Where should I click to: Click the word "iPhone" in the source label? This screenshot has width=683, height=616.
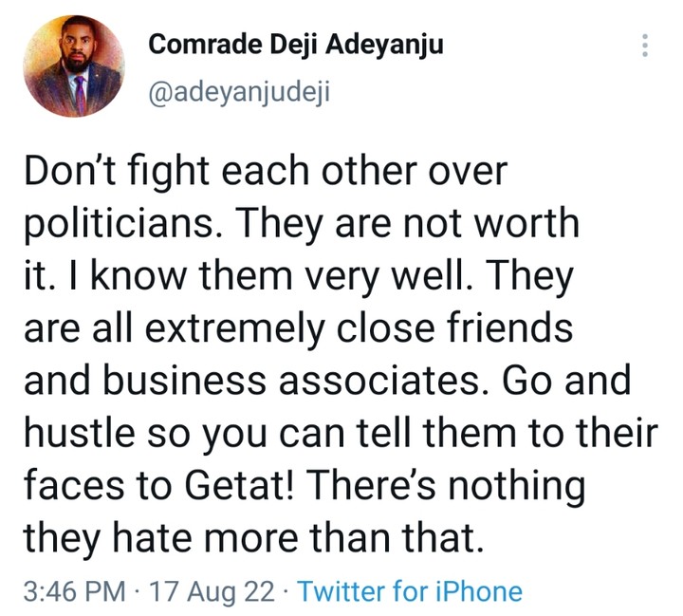[475, 592]
